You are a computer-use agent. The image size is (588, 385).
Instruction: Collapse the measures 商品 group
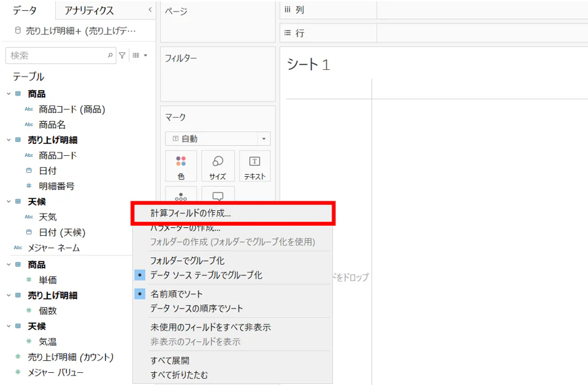pyautogui.click(x=9, y=265)
